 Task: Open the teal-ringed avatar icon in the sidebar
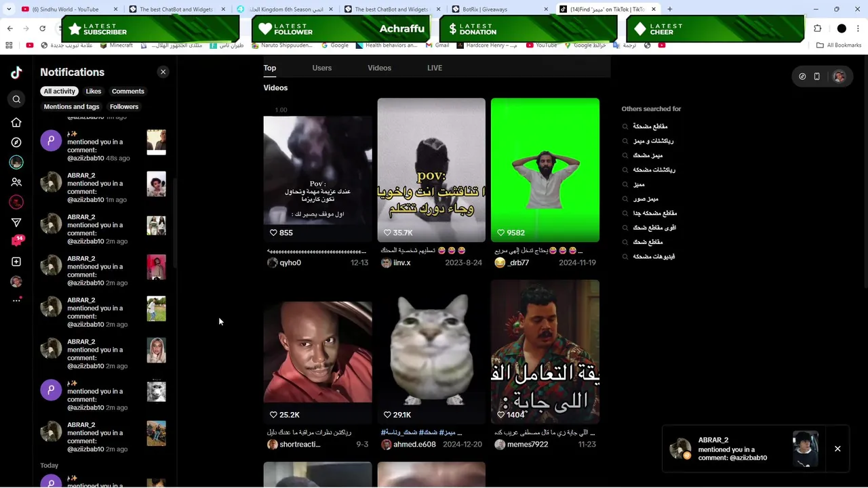coord(16,162)
